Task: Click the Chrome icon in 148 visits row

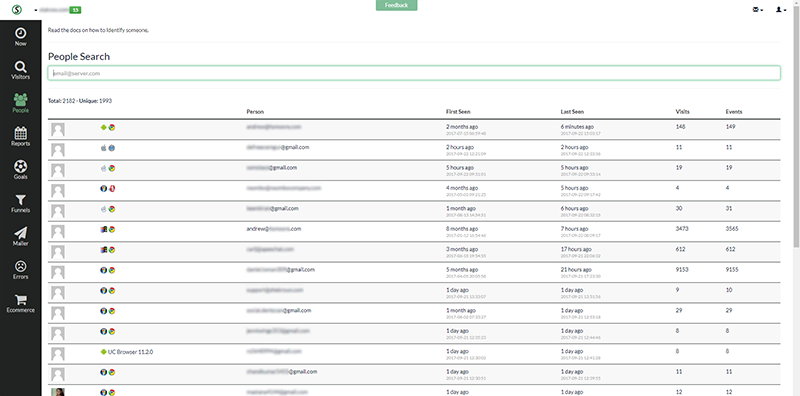Action: click(x=112, y=127)
